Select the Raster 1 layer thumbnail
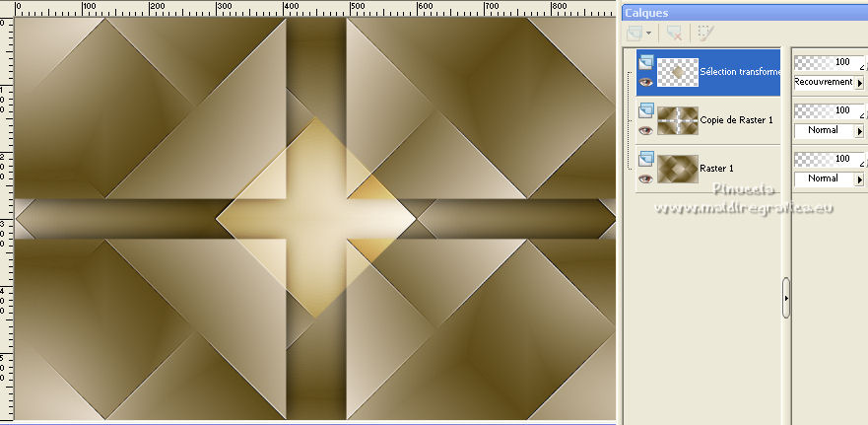Image resolution: width=868 pixels, height=425 pixels. coord(678,169)
